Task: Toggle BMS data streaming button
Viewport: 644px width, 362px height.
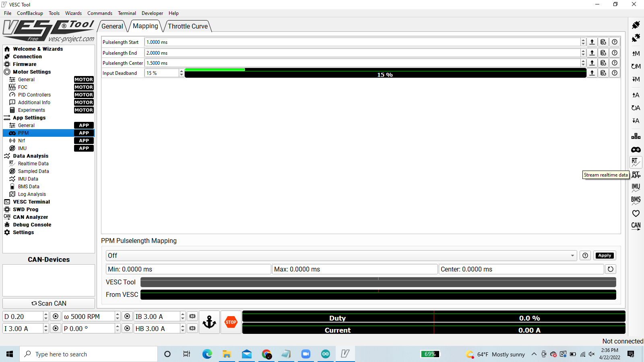Action: [636, 200]
